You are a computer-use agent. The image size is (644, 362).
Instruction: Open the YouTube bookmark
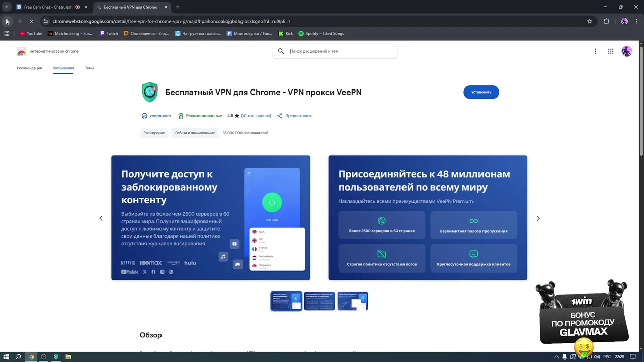pyautogui.click(x=31, y=34)
